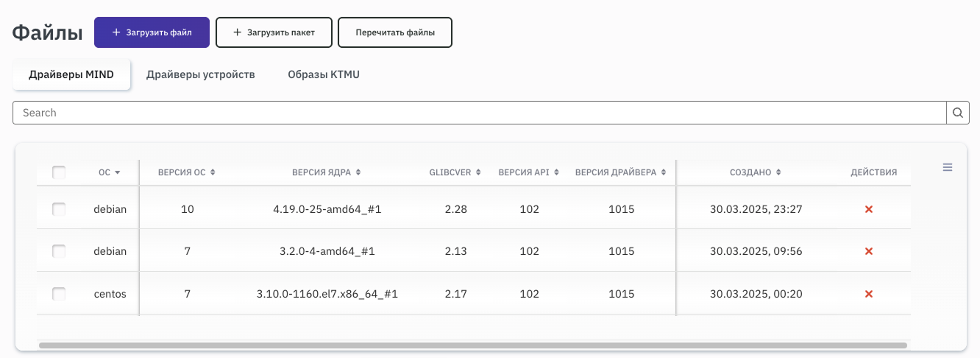
Task: Check the centos row checkbox
Action: [59, 294]
